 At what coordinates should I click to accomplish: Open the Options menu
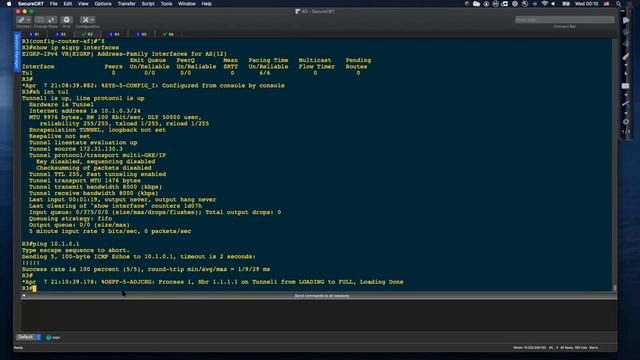[103, 4]
